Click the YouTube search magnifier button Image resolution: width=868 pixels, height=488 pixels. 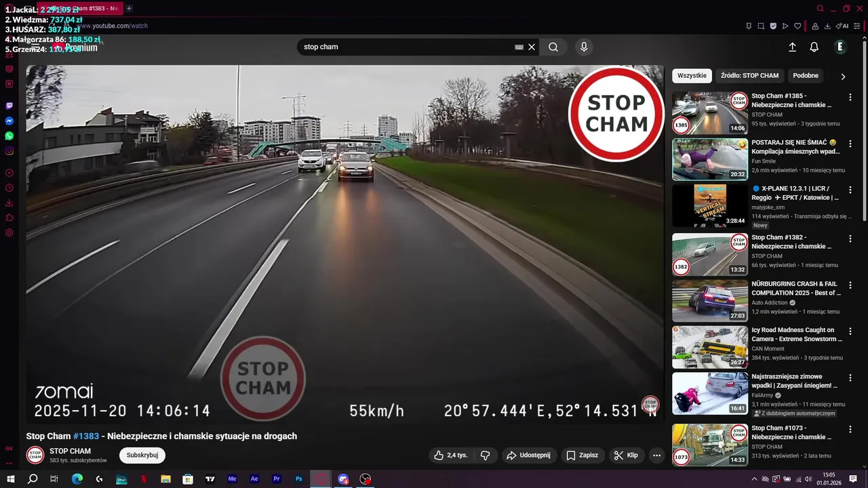[553, 47]
